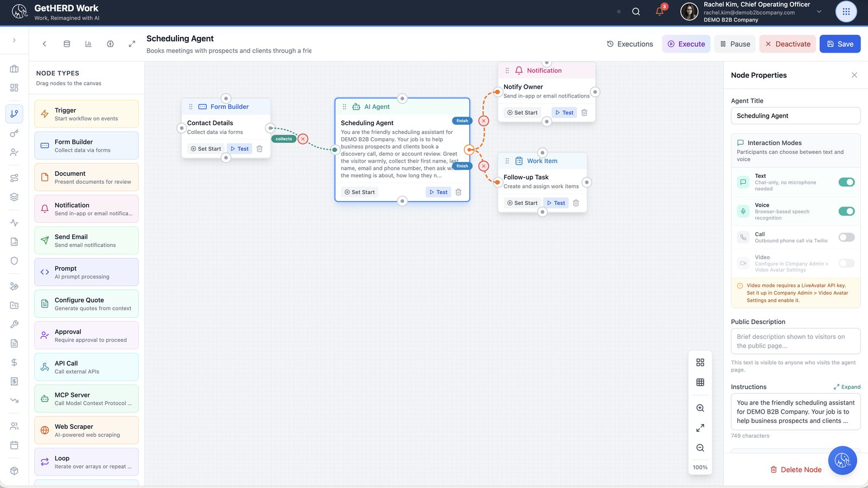The image size is (868, 488).
Task: Close the Node Properties panel
Action: pyautogui.click(x=854, y=75)
